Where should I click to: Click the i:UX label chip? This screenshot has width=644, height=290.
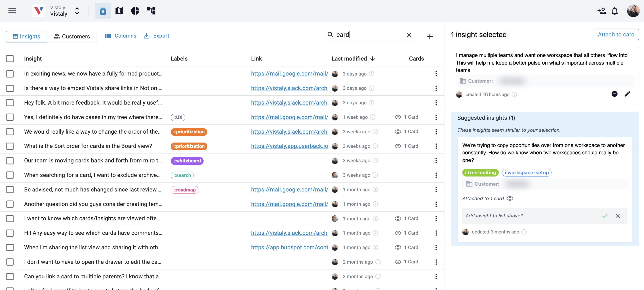click(x=178, y=117)
